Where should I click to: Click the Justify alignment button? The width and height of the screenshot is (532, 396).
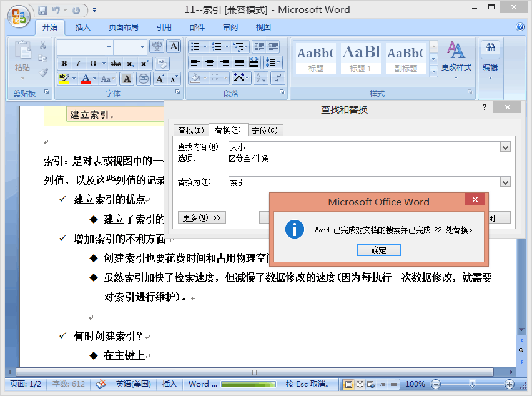click(x=240, y=62)
